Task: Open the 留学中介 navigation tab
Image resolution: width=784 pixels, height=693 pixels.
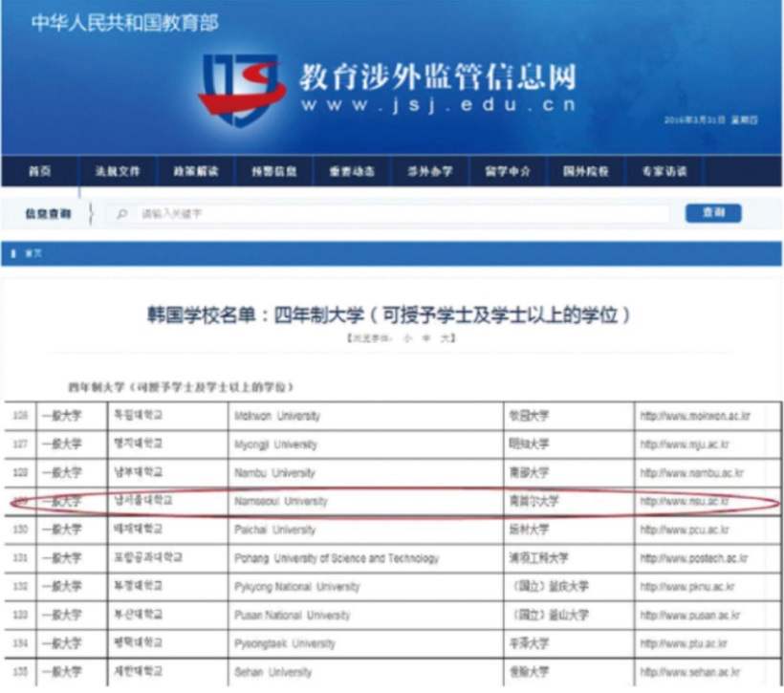Action: pyautogui.click(x=508, y=171)
